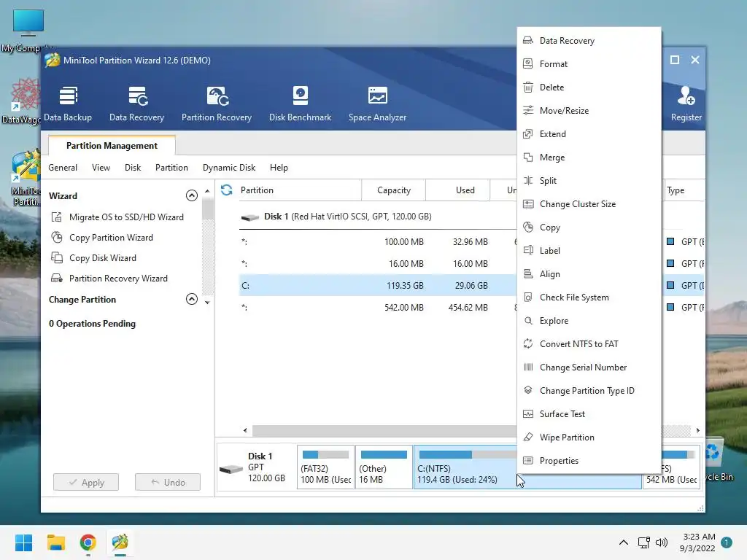This screenshot has width=747, height=560.
Task: Click Change Cluster Size icon
Action: coord(528,204)
